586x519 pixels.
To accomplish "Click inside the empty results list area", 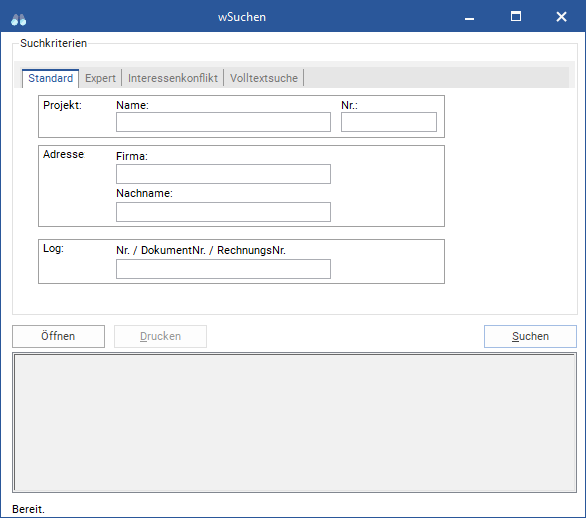I will click(x=294, y=422).
